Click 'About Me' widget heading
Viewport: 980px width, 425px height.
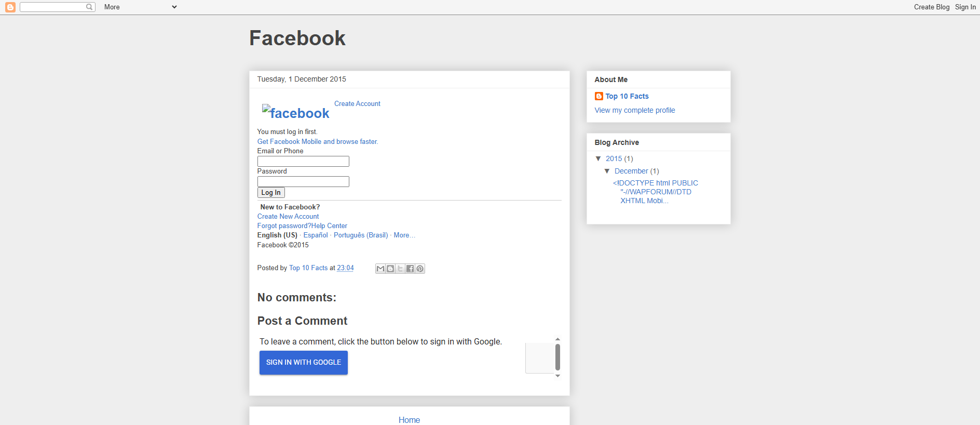coord(611,79)
